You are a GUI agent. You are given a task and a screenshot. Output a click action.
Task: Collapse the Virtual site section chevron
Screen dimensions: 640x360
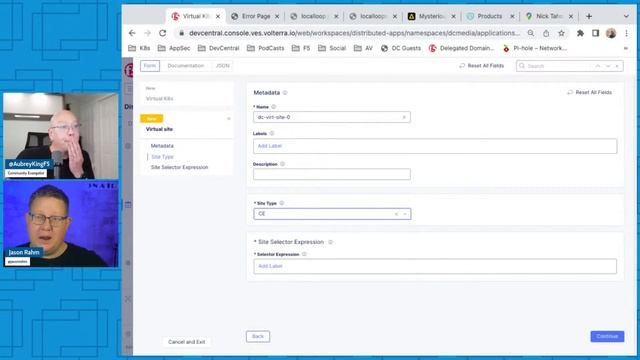tap(229, 119)
